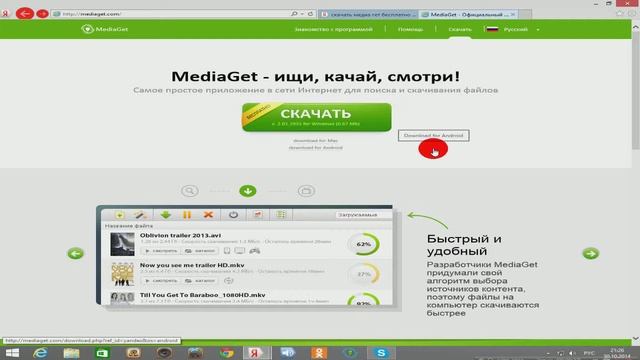Click the add-file plus icon in preview toolbar
640x360 pixels.
point(119,215)
